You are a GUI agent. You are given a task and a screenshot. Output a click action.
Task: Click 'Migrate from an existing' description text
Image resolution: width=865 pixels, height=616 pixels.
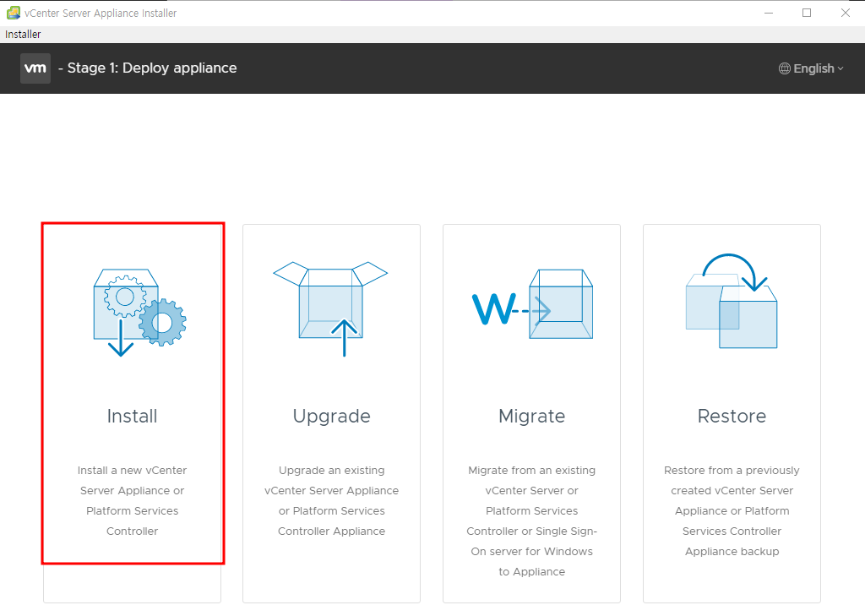tap(532, 471)
